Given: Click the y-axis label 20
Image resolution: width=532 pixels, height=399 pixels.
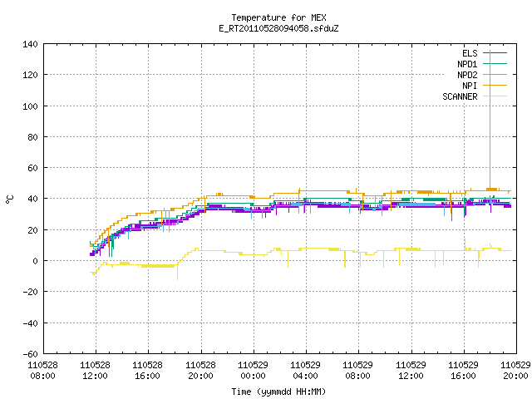Looking at the screenshot, I should point(33,230).
